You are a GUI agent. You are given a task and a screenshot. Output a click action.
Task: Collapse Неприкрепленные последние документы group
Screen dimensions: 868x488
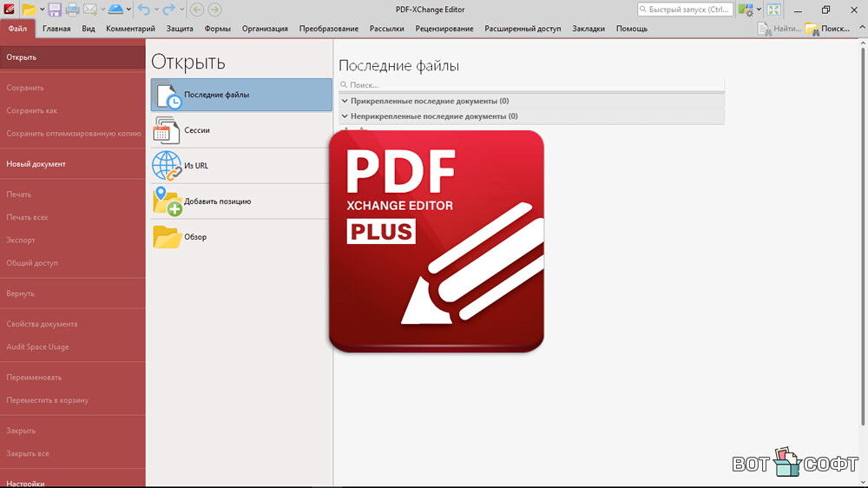coord(345,116)
